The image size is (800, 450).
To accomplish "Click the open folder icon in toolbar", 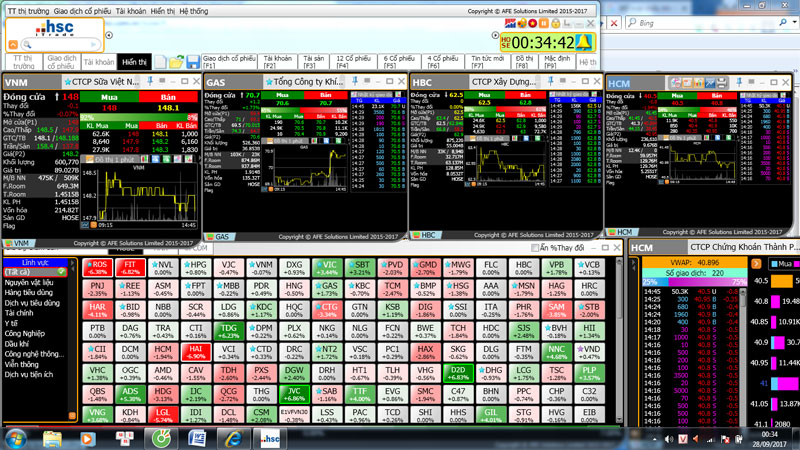I will coord(176,62).
